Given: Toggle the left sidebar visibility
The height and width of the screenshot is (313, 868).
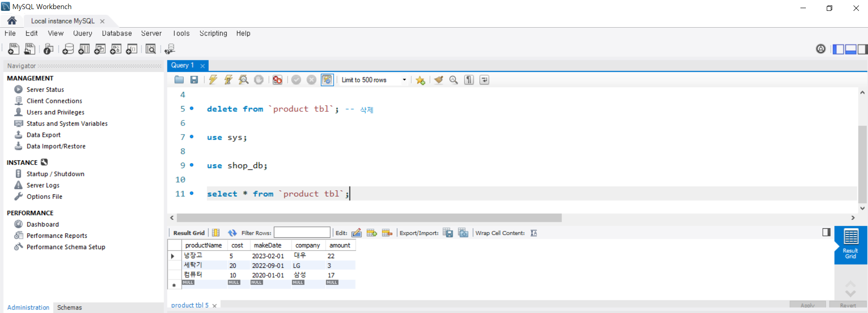Looking at the screenshot, I should click(838, 49).
